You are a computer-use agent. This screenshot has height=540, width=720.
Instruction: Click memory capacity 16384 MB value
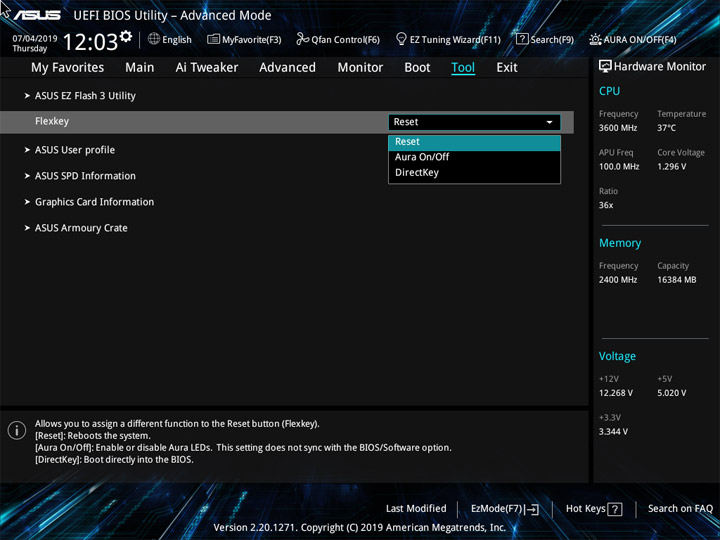coord(676,280)
